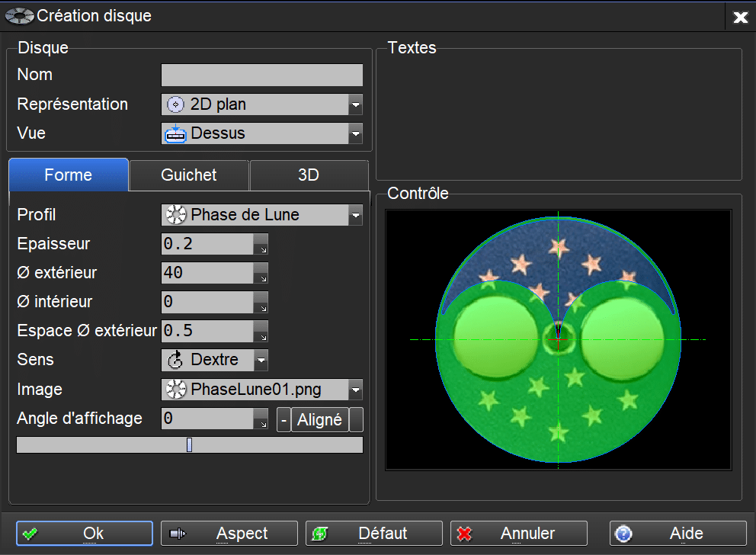756x555 pixels.
Task: Click the red X icon on Annuler
Action: pyautogui.click(x=465, y=534)
